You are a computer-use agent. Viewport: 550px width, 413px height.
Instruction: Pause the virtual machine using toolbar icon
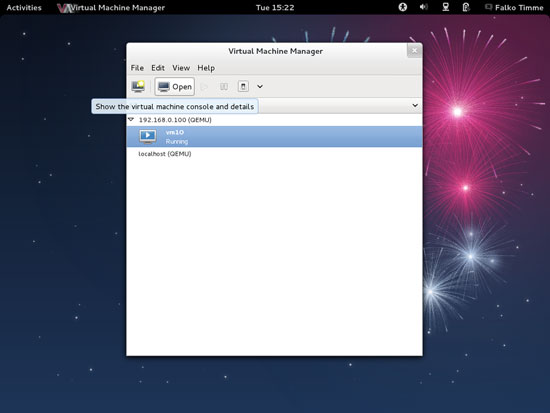[x=224, y=87]
